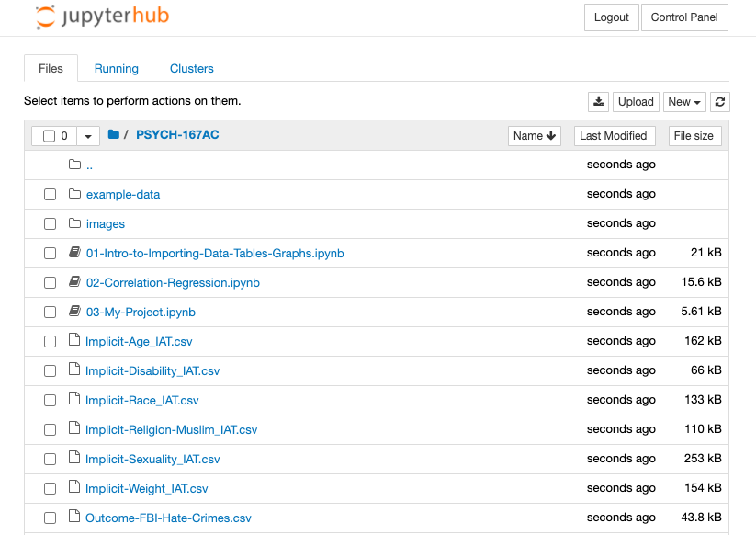The width and height of the screenshot is (756, 535).
Task: Click the breadcrumb root folder icon
Action: coord(114,135)
